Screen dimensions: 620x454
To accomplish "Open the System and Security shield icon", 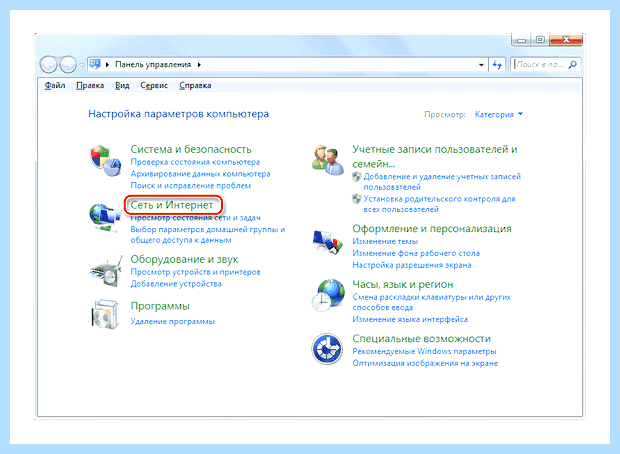I will pos(105,161).
